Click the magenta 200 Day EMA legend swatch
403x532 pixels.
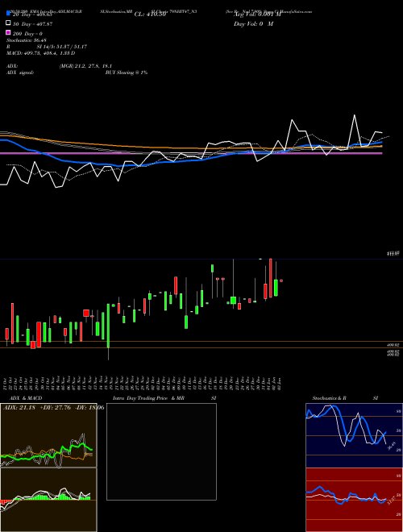[9, 33]
